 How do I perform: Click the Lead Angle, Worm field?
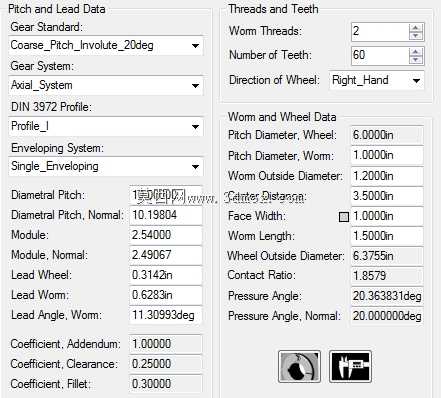[166, 315]
